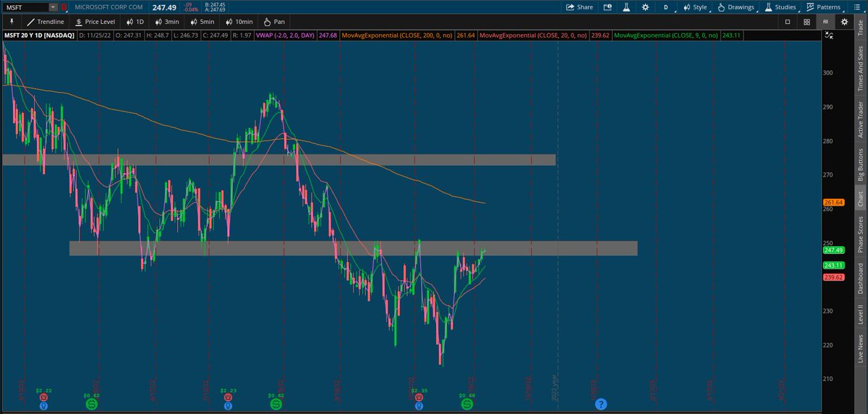Click the Share button

click(x=579, y=7)
